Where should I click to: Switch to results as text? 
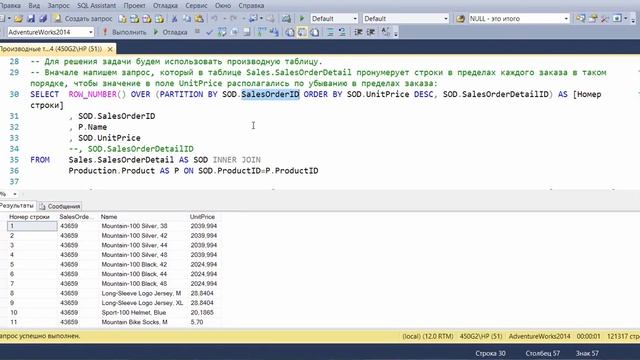tap(290, 32)
